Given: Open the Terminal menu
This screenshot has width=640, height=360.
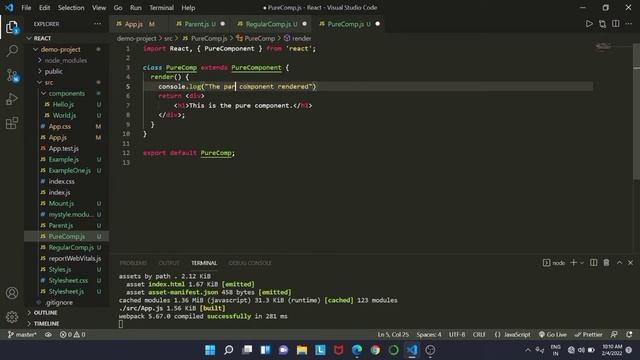Looking at the screenshot, I should pyautogui.click(x=161, y=7).
